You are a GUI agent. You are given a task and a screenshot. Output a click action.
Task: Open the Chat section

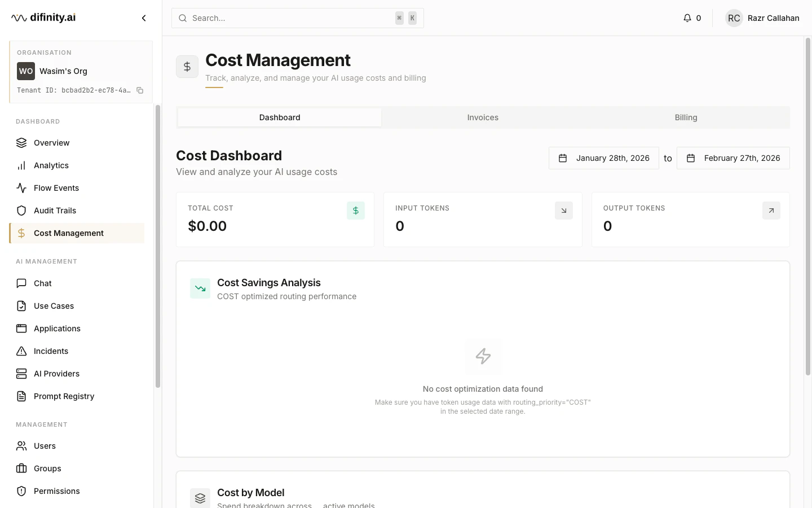coord(42,283)
